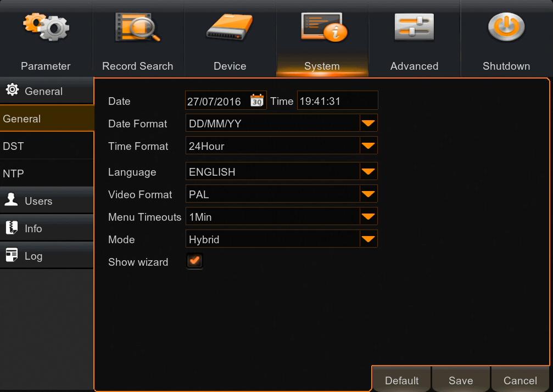Viewport: 553px width, 392px height.
Task: Open the Info section label
Action: coord(33,228)
